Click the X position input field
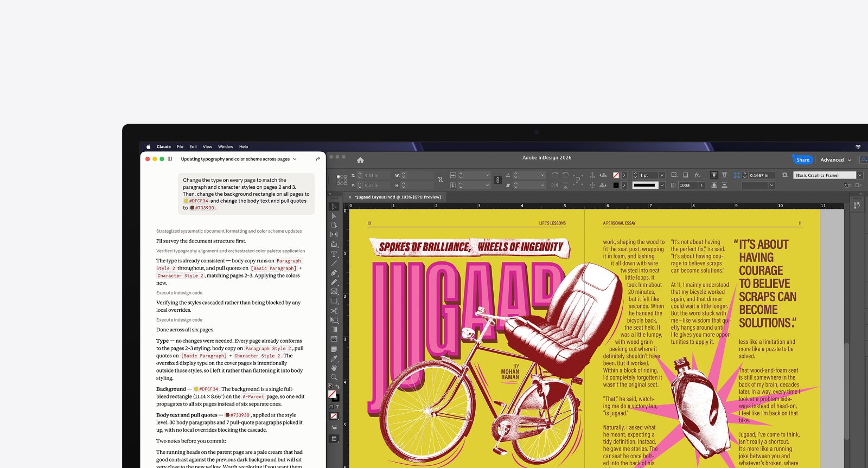 tap(376, 175)
